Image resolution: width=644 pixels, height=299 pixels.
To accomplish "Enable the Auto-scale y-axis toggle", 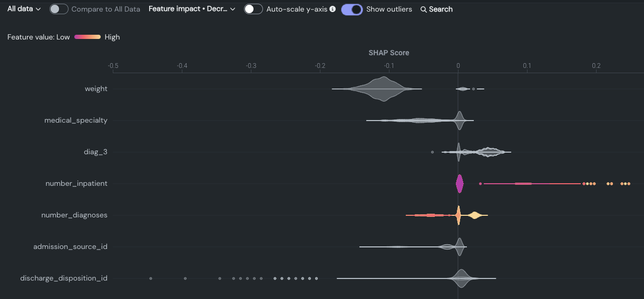I will coord(253,9).
